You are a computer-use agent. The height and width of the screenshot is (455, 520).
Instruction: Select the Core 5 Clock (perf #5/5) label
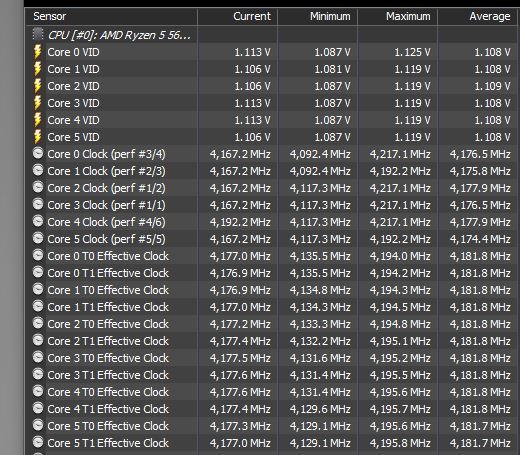coord(106,239)
